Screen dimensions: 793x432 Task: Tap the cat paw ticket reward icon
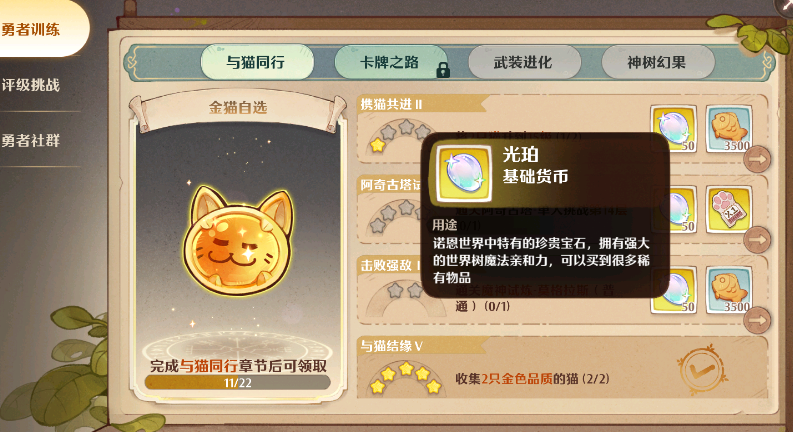(x=729, y=209)
